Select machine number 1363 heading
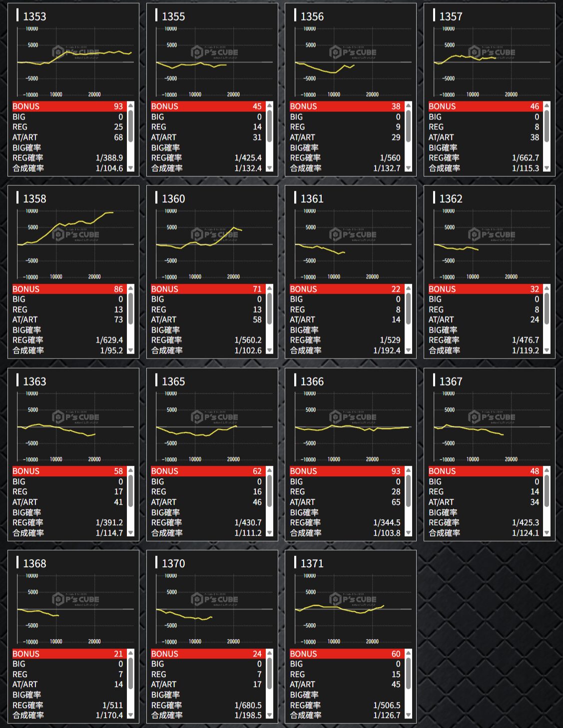Screen dimensions: 563x728 click(34, 381)
